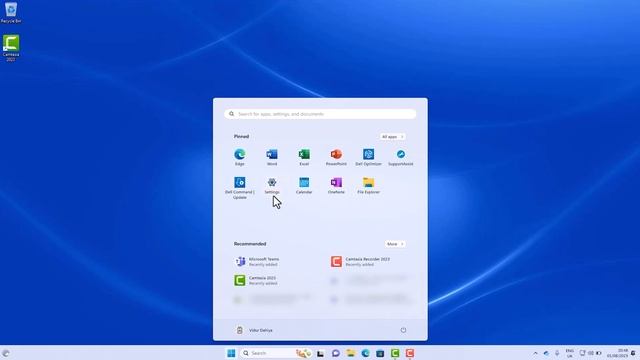This screenshot has height=360, width=640.
Task: Open Task View on the taskbar
Action: pyautogui.click(x=321, y=353)
